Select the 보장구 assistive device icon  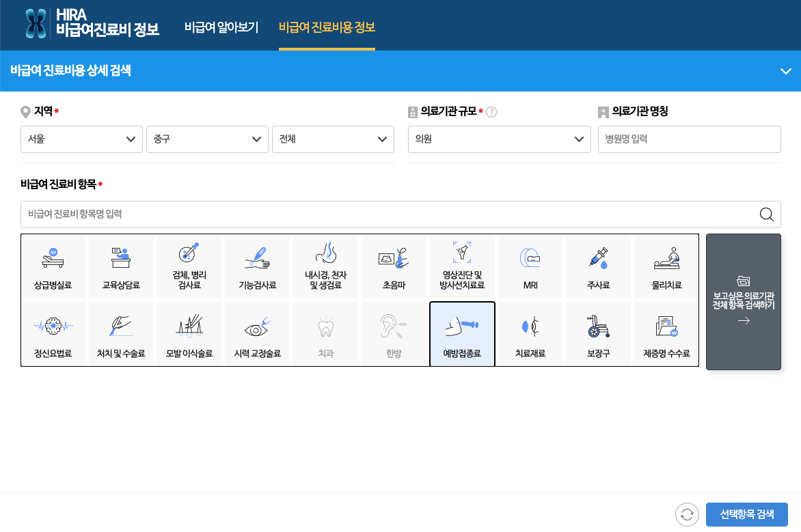[x=598, y=333]
